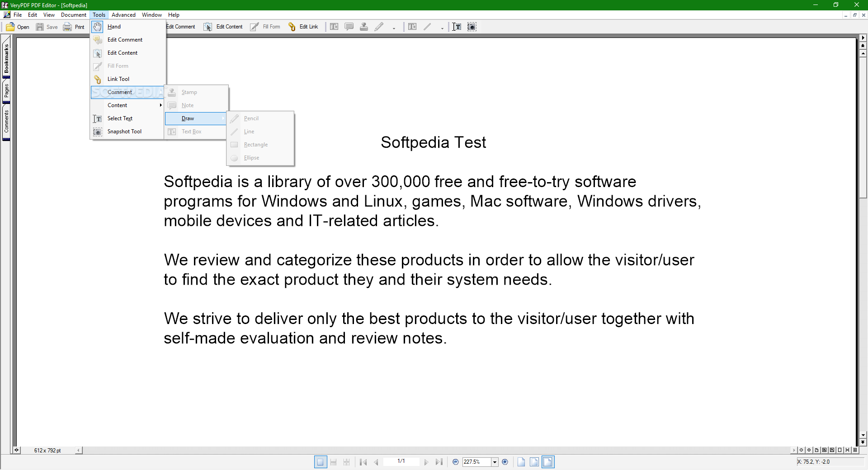Viewport: 868px width, 470px height.
Task: Click the Edit Content toolbar button
Action: tap(223, 27)
